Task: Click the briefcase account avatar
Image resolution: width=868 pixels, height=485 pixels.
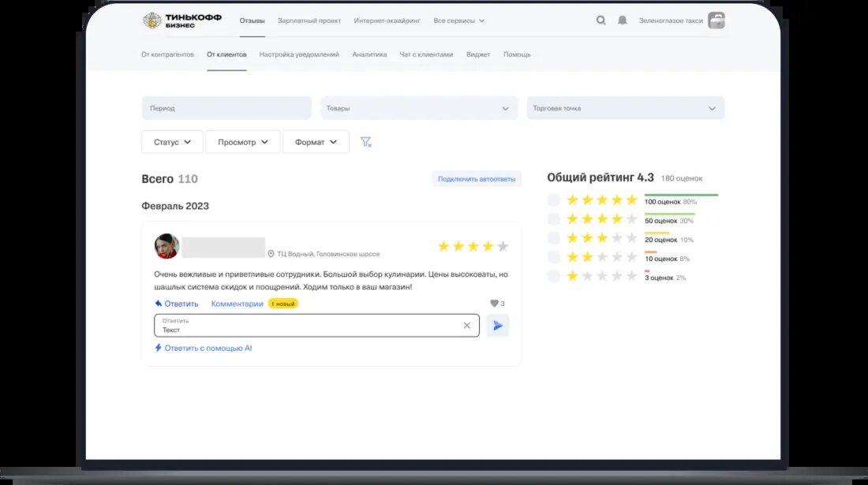Action: (x=716, y=21)
